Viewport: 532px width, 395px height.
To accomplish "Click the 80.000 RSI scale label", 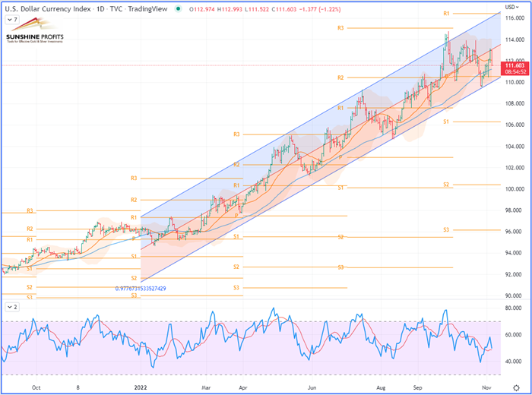I will pyautogui.click(x=515, y=308).
